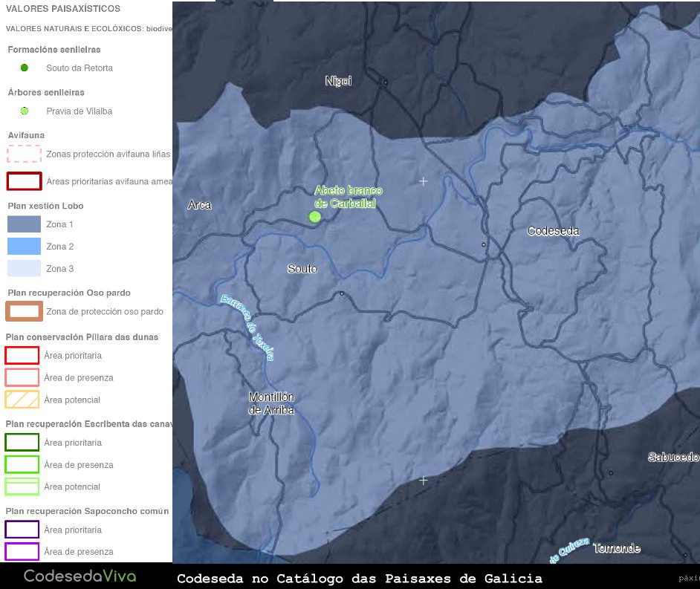Click the pink Píllara das dunas Área de presenza box

coord(22,377)
